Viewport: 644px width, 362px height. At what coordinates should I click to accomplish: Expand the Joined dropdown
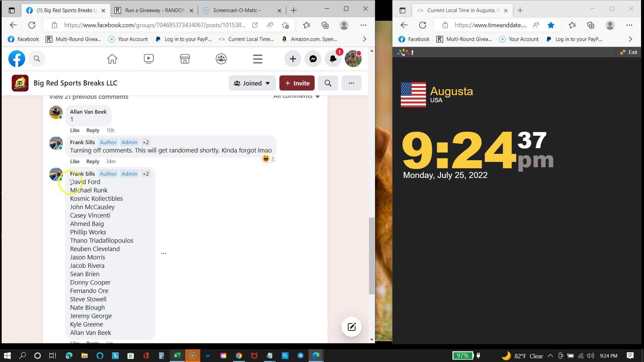252,83
